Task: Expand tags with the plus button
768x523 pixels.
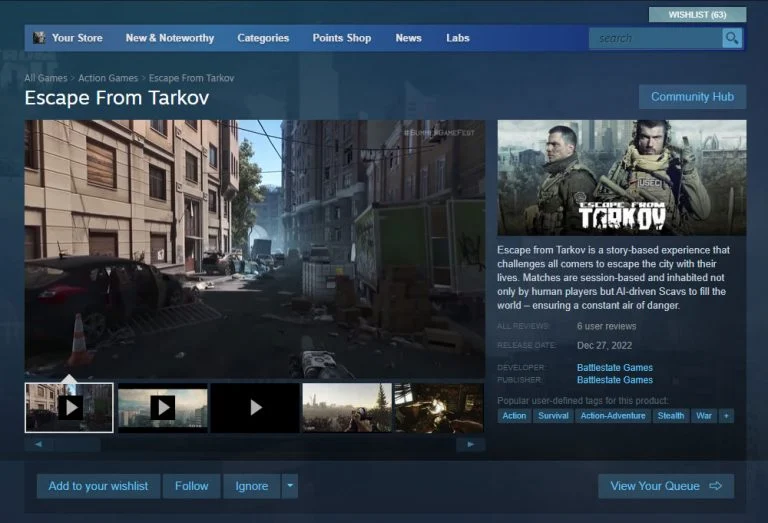Action: [726, 416]
